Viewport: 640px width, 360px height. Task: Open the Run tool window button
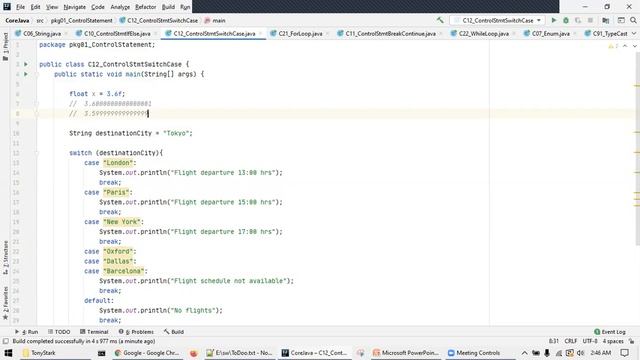(x=27, y=332)
